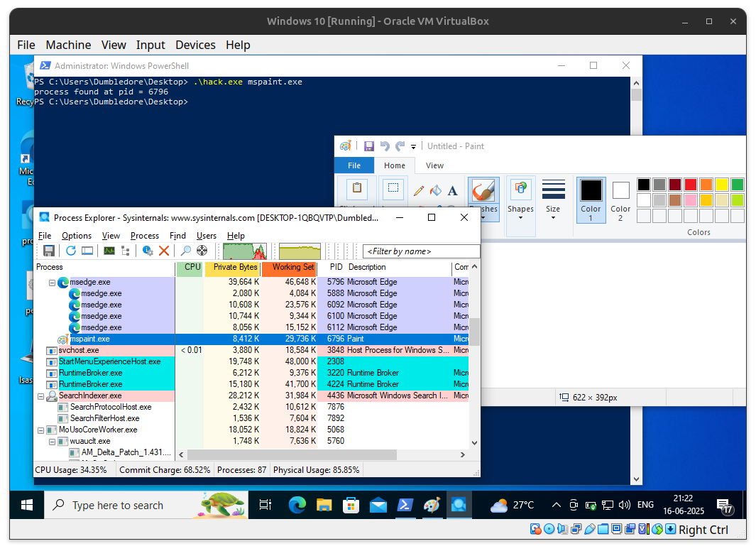Click Undo arrow in Paint title bar
This screenshot has height=551, width=756.
click(384, 146)
